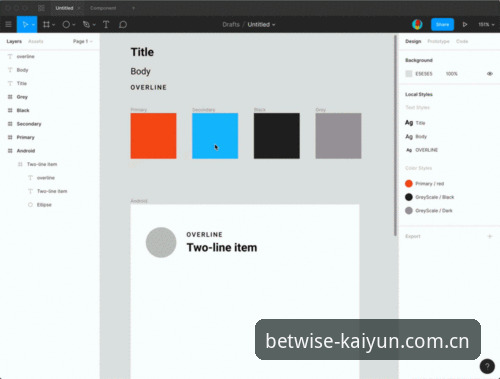This screenshot has width=500, height=379.
Task: Select the Title text layer
Action: coord(22,83)
